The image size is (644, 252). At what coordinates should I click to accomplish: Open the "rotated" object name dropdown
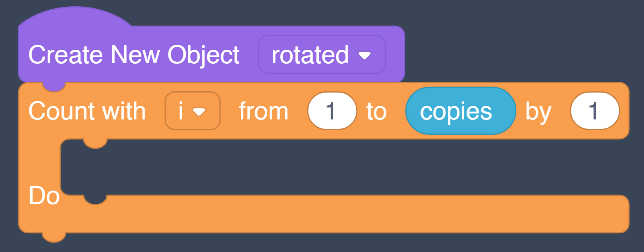pos(321,55)
